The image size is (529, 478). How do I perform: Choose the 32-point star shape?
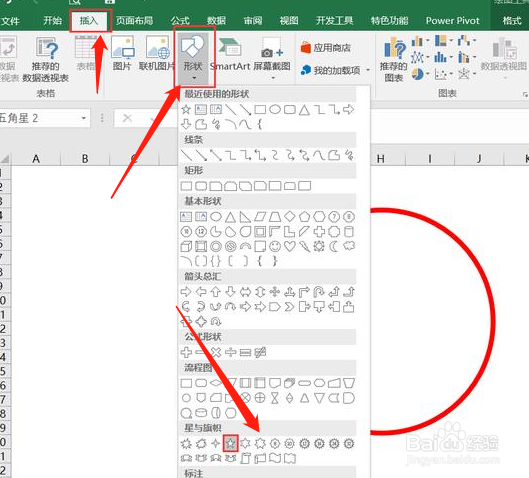point(349,443)
